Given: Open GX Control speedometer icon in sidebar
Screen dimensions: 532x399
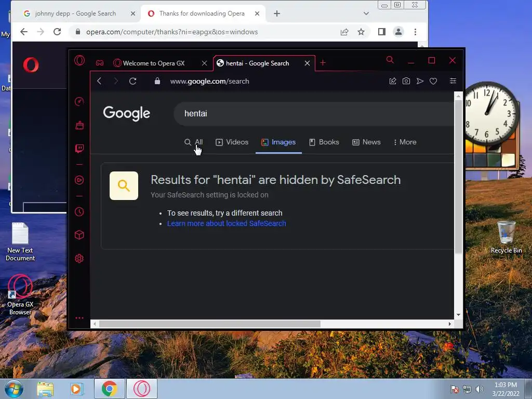Looking at the screenshot, I should pos(79,101).
